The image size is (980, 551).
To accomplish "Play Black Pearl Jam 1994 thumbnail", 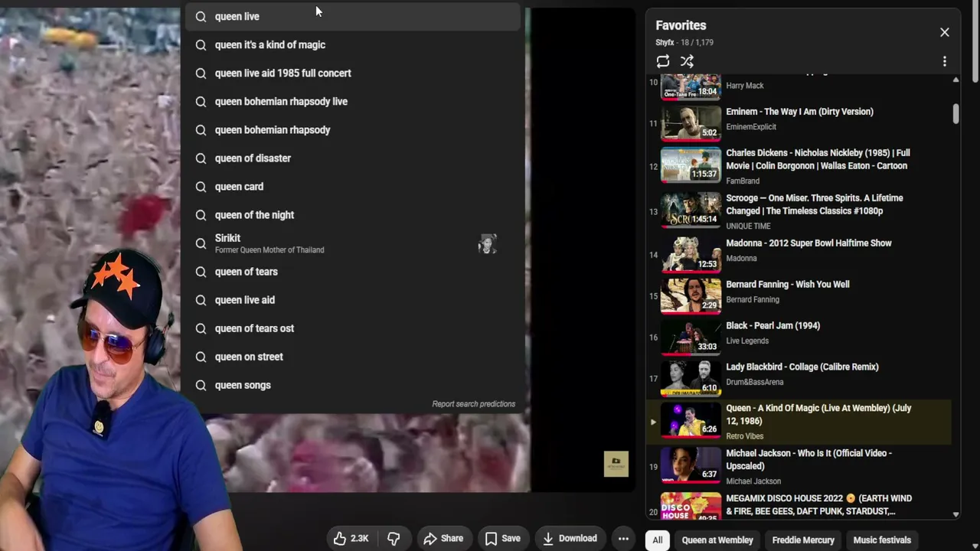I will [x=691, y=337].
